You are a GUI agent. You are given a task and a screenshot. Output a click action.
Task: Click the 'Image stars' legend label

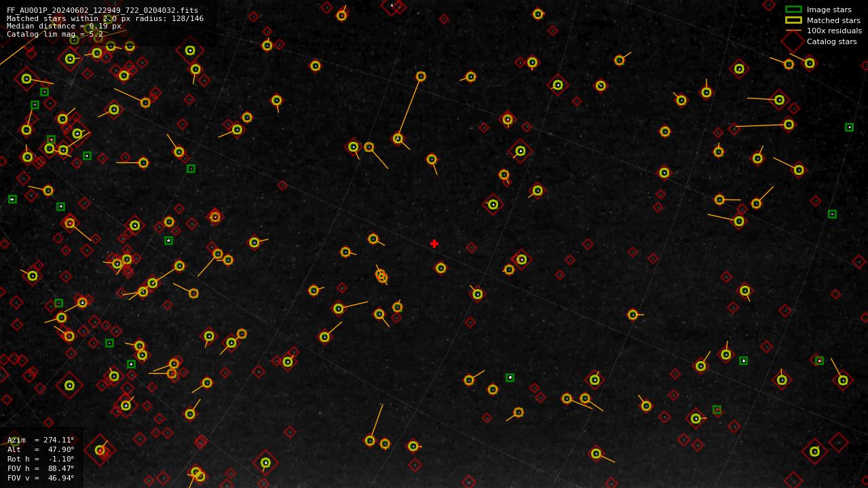point(829,10)
